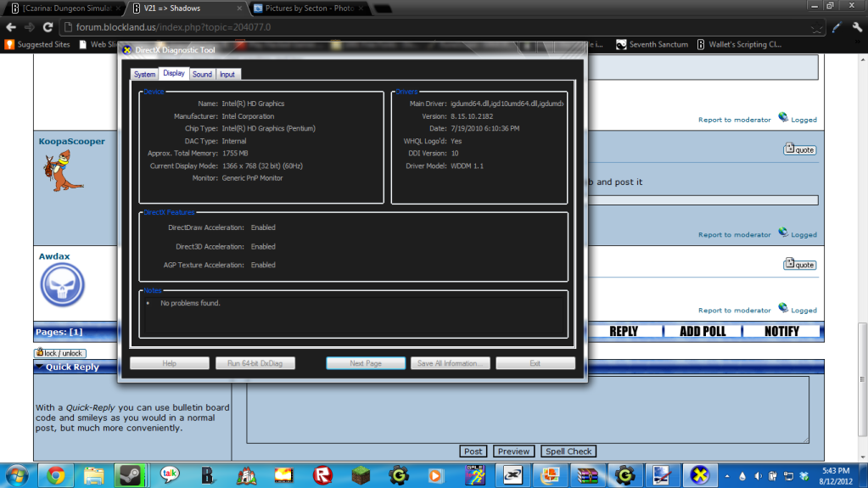Viewport: 868px width, 488px height.
Task: Click Chrome's forward arrow button
Action: pos(30,27)
